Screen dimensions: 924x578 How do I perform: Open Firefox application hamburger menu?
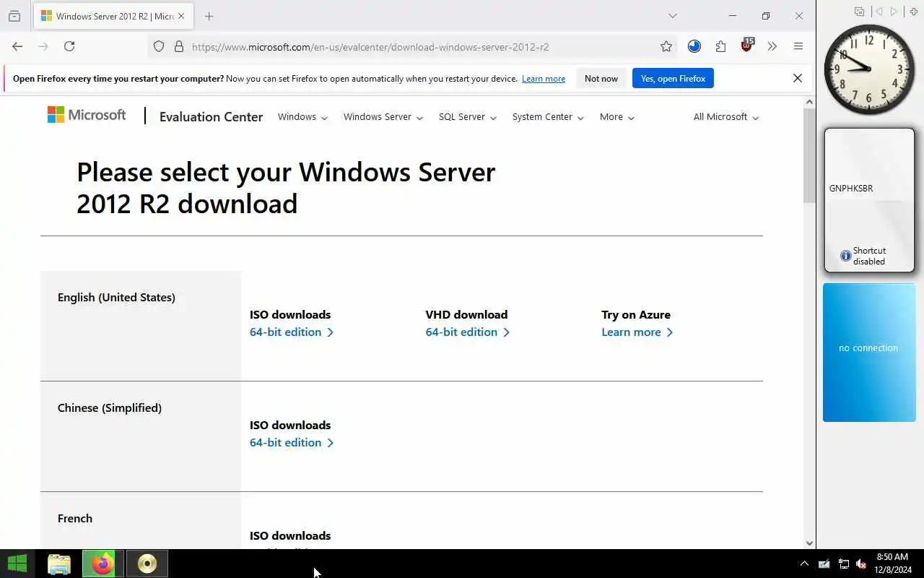click(x=798, y=46)
